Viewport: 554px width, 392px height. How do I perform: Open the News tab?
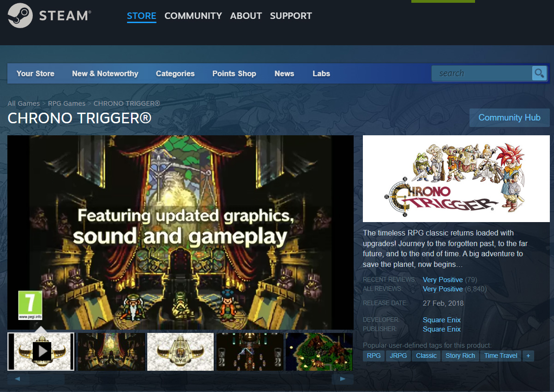pos(284,73)
